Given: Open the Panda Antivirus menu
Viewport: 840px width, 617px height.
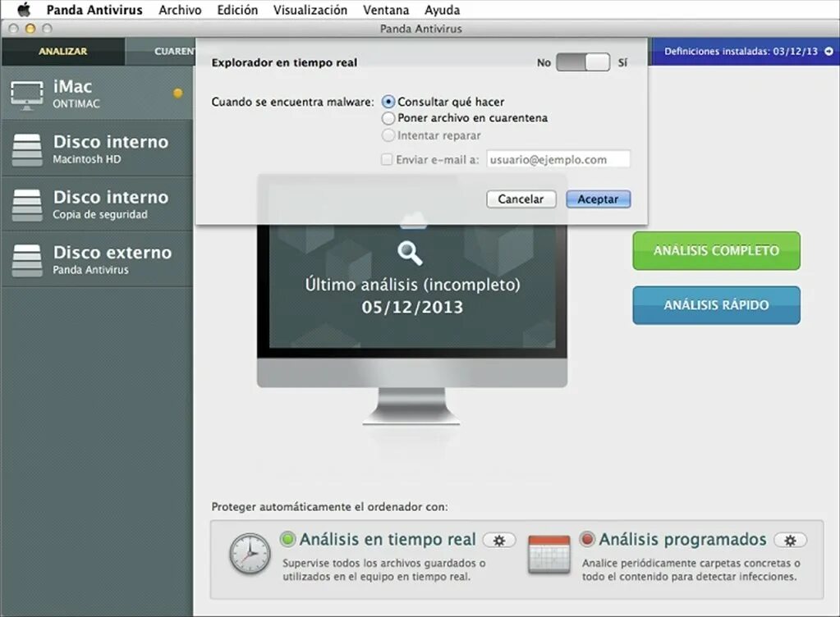Looking at the screenshot, I should click(94, 10).
